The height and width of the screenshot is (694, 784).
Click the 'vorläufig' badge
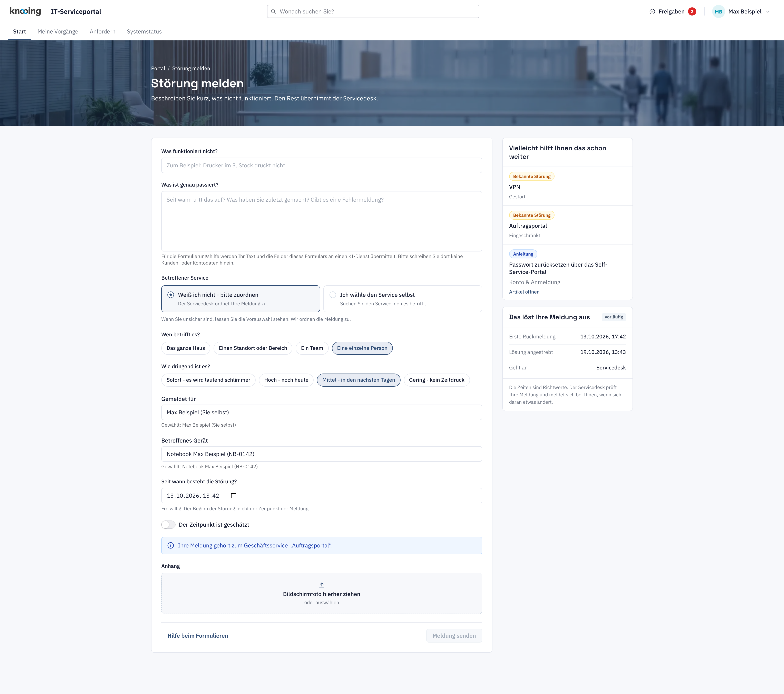point(614,317)
